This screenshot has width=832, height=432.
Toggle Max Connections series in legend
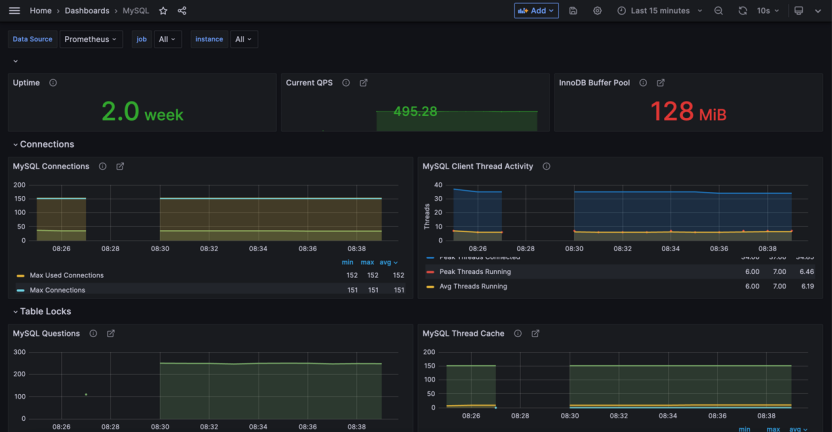pos(57,290)
